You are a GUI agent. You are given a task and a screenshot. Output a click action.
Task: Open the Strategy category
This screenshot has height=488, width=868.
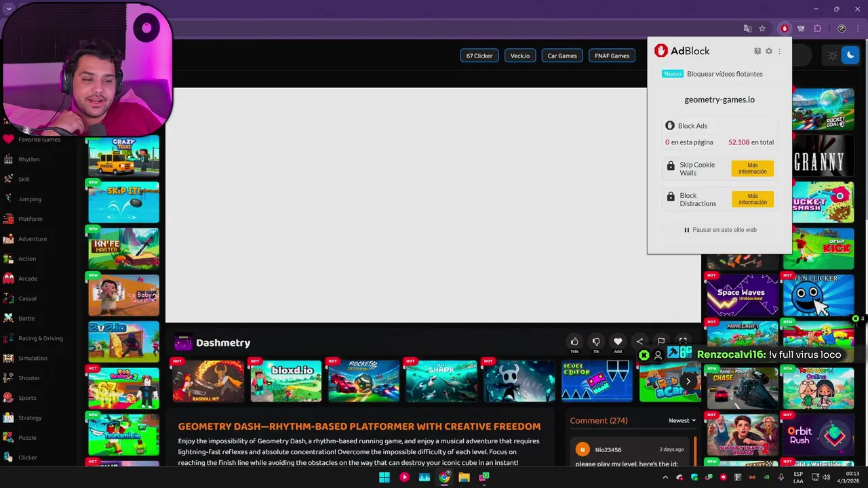(30, 418)
